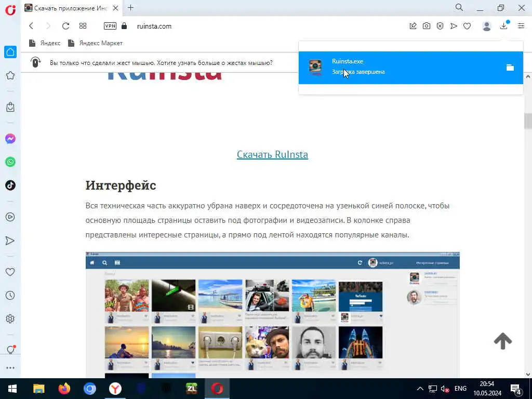This screenshot has width=532, height=399.
Task: Click page scrollbar thumb
Action: point(528,121)
